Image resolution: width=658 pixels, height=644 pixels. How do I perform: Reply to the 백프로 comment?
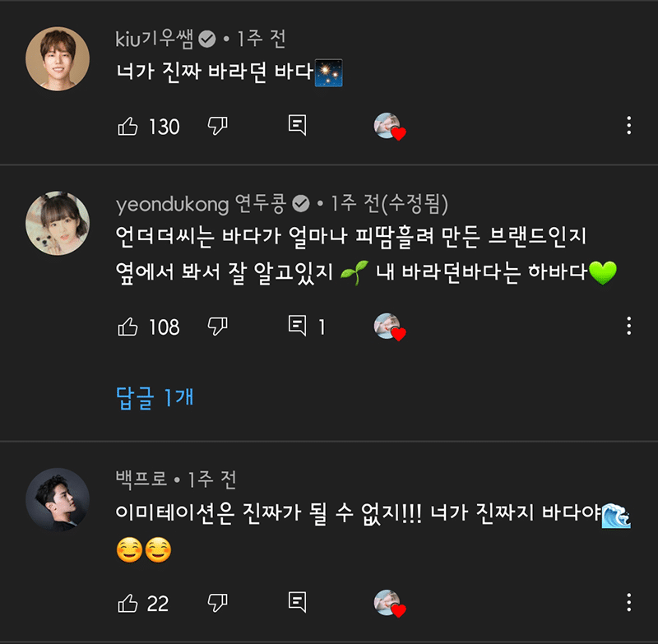click(298, 603)
